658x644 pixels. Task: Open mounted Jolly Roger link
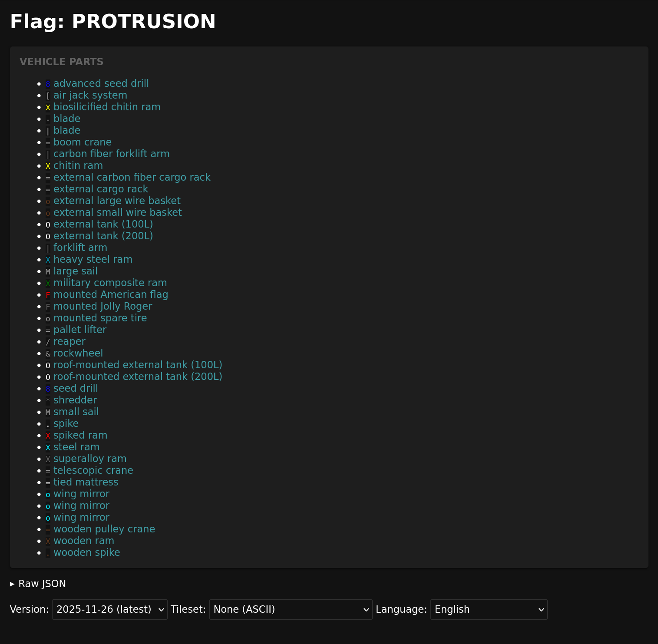[x=103, y=306]
